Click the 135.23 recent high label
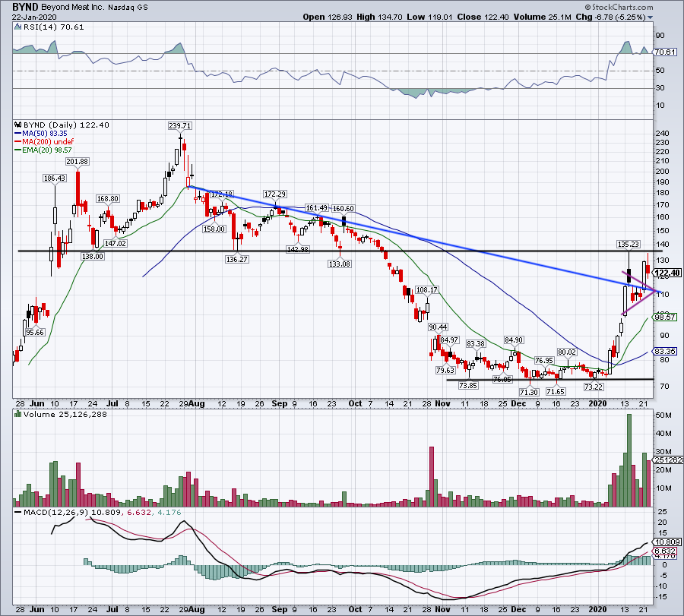Image resolution: width=684 pixels, height=616 pixels. point(629,244)
